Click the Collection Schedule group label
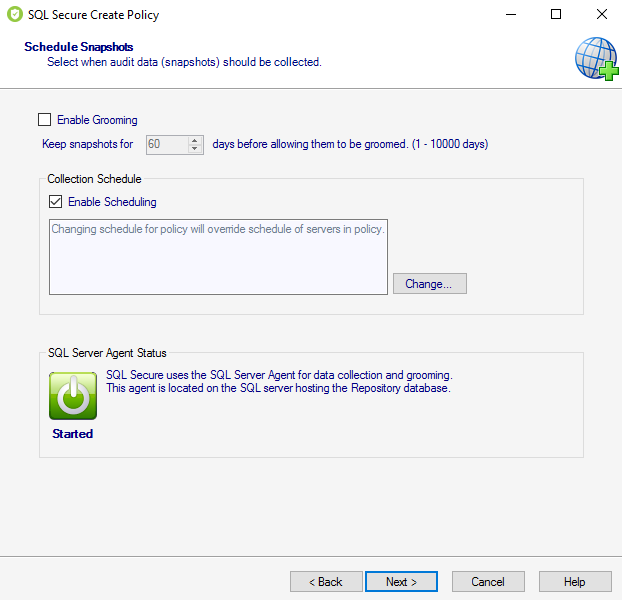622x600 pixels. [x=94, y=179]
